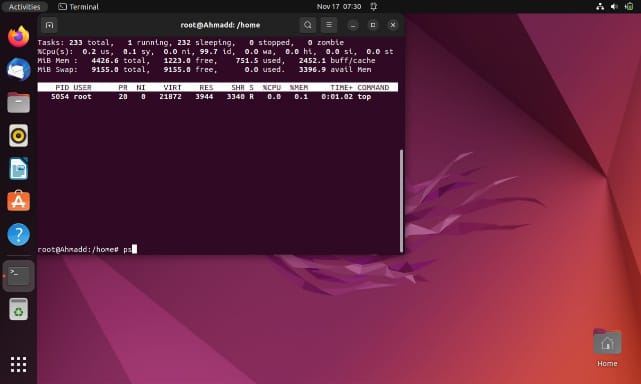Click the COMMAND column header
This screenshot has height=384, width=641.
click(x=373, y=88)
